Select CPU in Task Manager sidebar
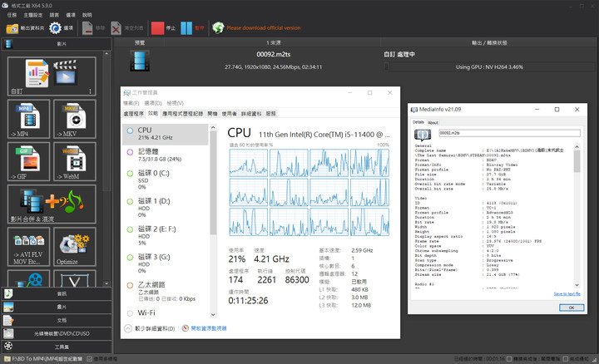This screenshot has height=364, width=599. [166, 134]
